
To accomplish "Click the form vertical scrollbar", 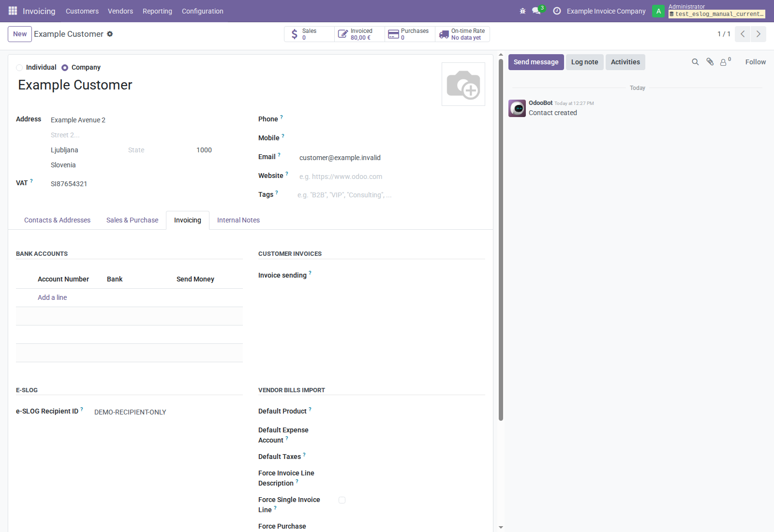I will point(501,239).
